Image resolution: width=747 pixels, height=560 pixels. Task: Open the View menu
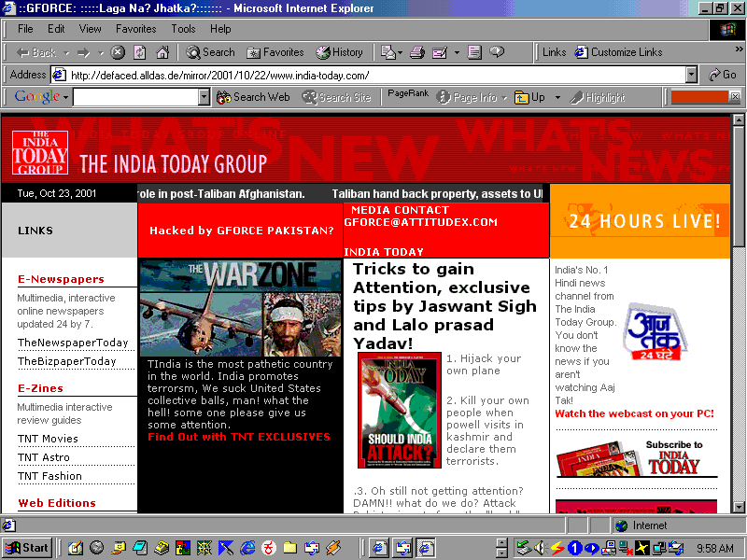click(x=90, y=29)
